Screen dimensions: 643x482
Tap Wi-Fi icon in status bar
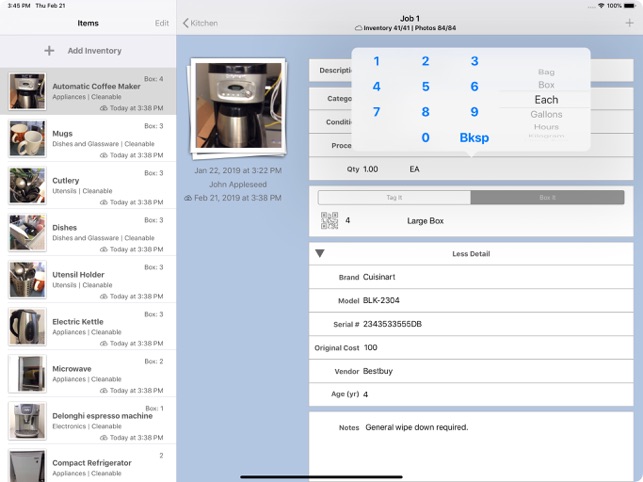[x=601, y=6]
